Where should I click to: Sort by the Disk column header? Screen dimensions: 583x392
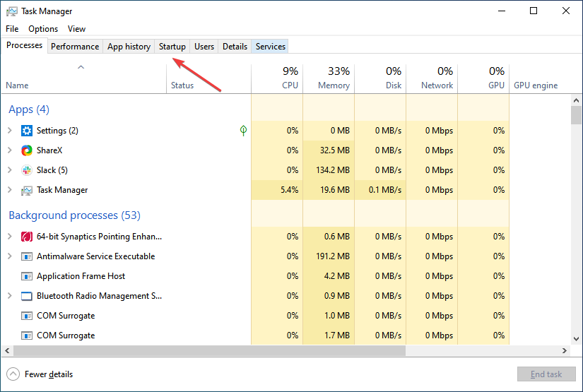point(380,78)
